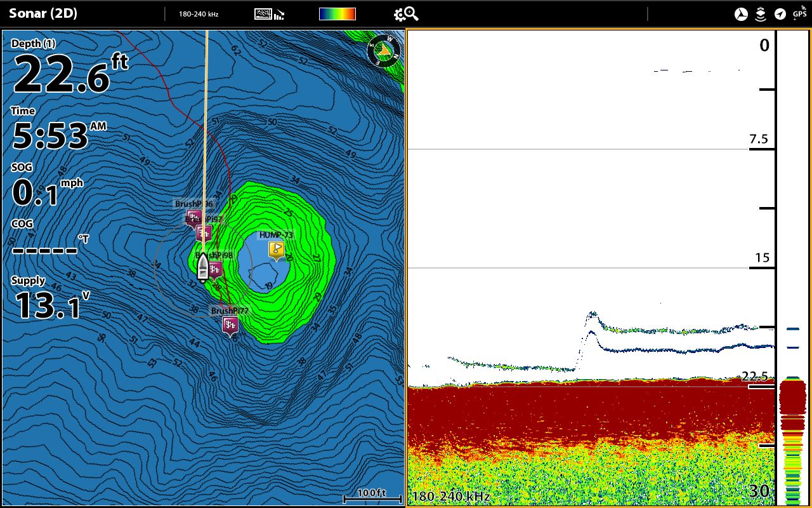Open the sonar layers status icon
812x508 pixels.
tap(760, 14)
